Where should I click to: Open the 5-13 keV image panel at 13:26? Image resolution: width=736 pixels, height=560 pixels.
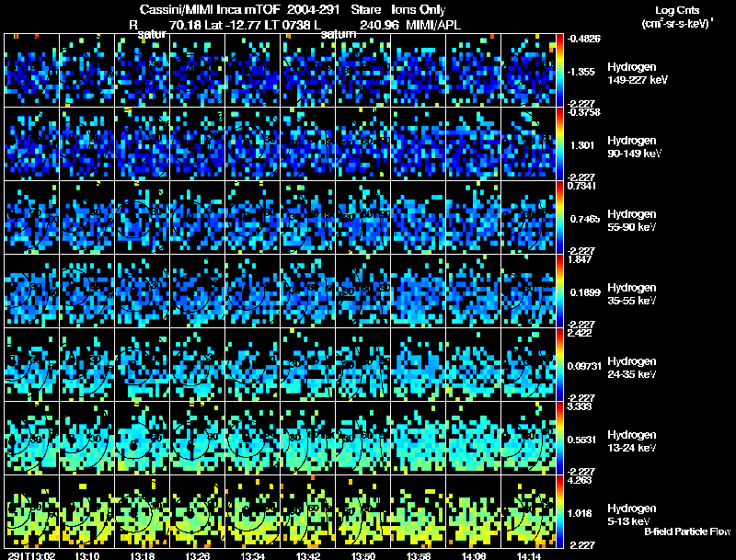tap(198, 511)
